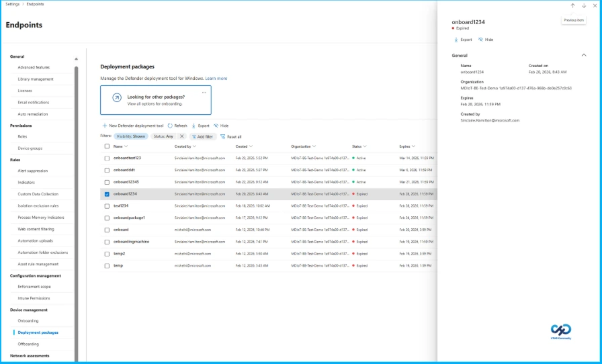Uncheck the onboard1234 row checkbox
Viewport: 602px width, 364px height.
click(107, 194)
